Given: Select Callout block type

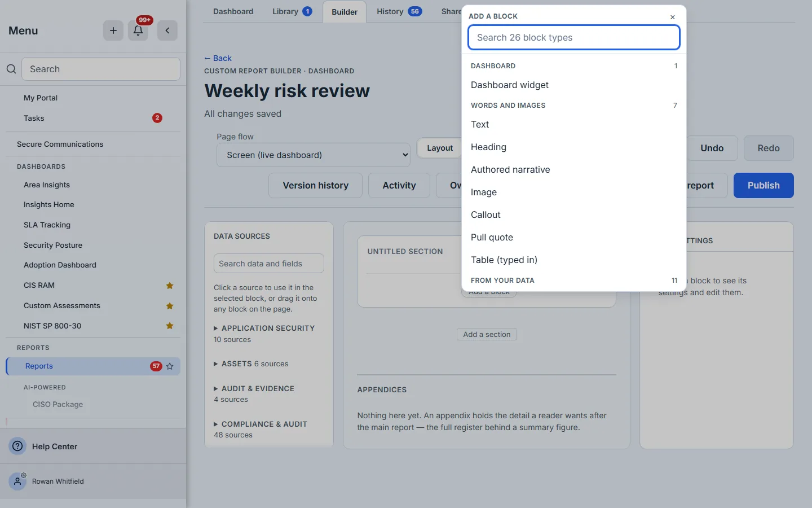Looking at the screenshot, I should coord(574,215).
